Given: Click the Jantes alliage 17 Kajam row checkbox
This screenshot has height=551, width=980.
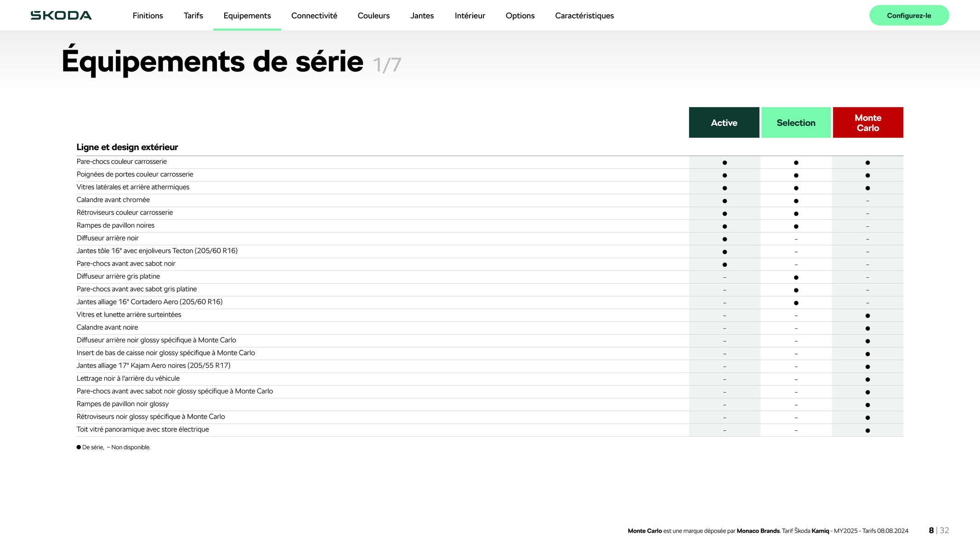Looking at the screenshot, I should click(x=867, y=366).
